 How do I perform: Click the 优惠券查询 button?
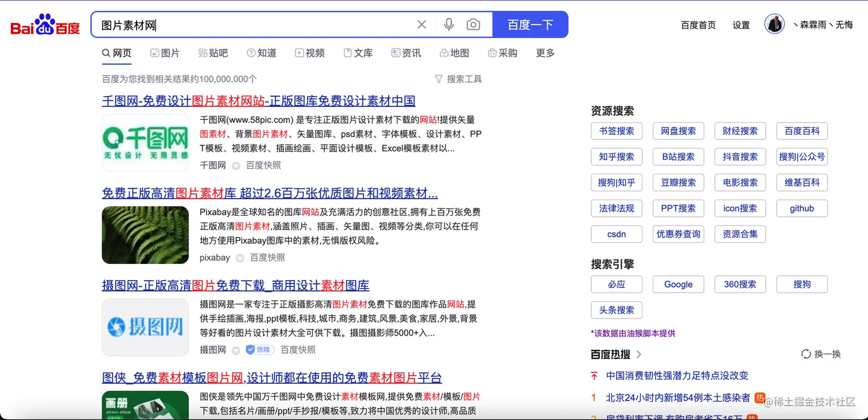point(679,234)
